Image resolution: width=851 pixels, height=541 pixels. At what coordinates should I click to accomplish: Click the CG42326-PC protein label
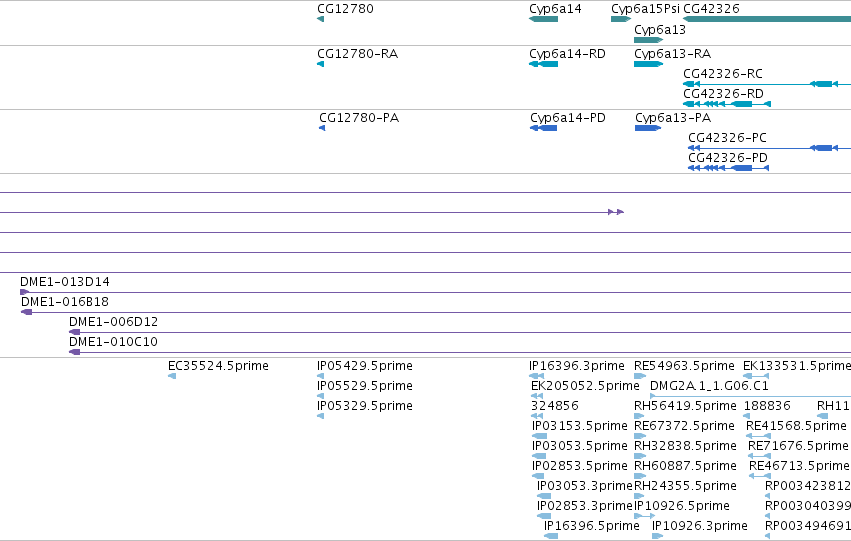click(727, 138)
